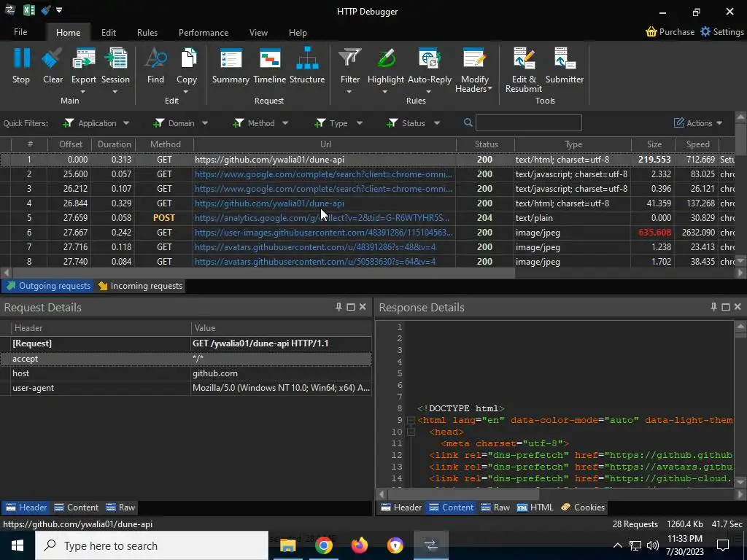Viewport: 747px width, 560px height.
Task: Select the Outgoing requests tab
Action: (47, 286)
